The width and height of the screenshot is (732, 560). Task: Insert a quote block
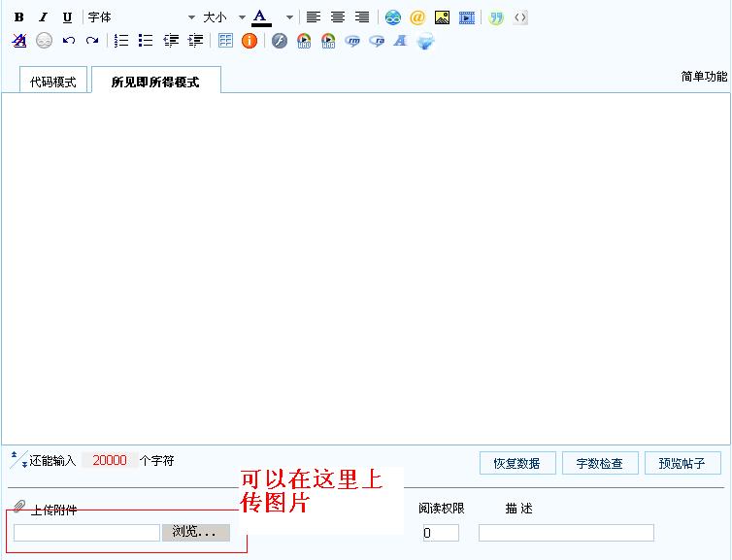pyautogui.click(x=496, y=17)
